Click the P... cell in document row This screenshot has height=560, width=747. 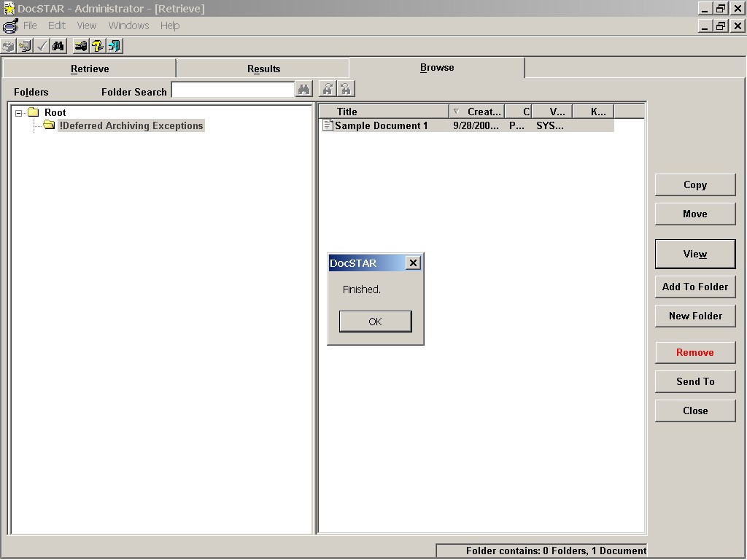[516, 125]
